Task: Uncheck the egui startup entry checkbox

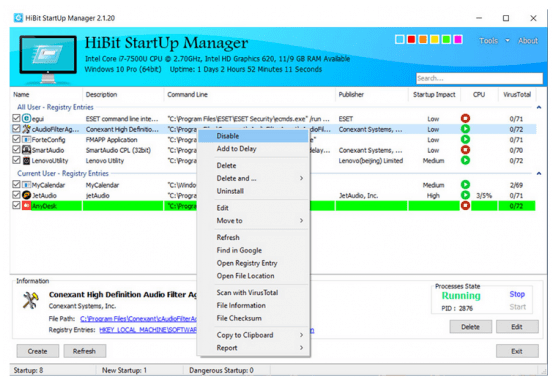Action: click(x=16, y=118)
